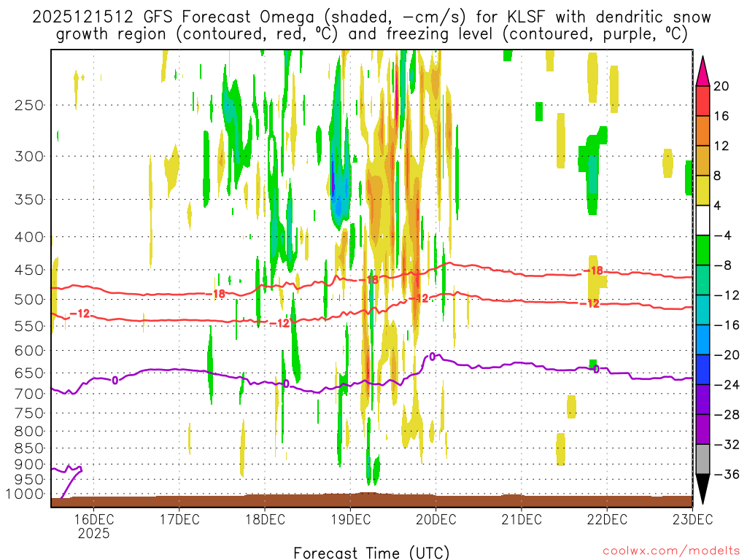The height and width of the screenshot is (560, 747).
Task: Click the 'Forecast Time (UTC)' axis title
Action: coord(371,553)
